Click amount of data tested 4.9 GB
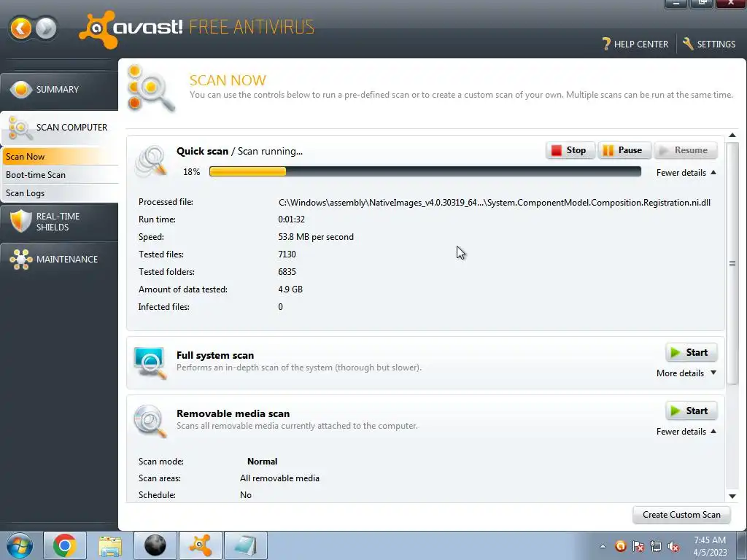This screenshot has width=747, height=560. pyautogui.click(x=290, y=289)
